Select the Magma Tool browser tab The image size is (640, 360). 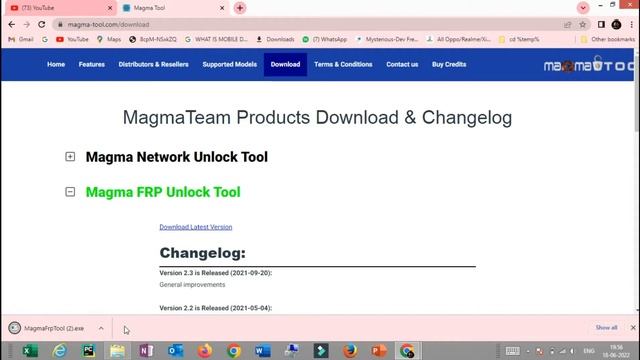[173, 8]
